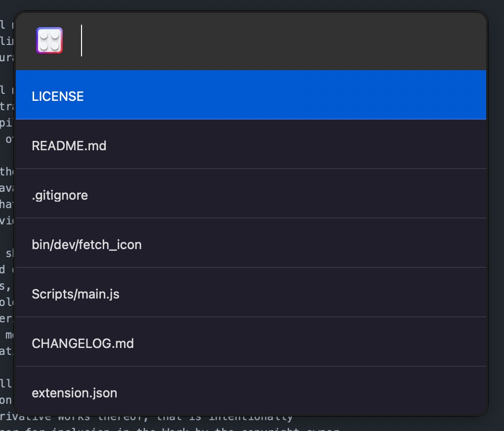This screenshot has height=431, width=504.
Task: Click the dice app icon in the search bar
Action: coord(49,41)
